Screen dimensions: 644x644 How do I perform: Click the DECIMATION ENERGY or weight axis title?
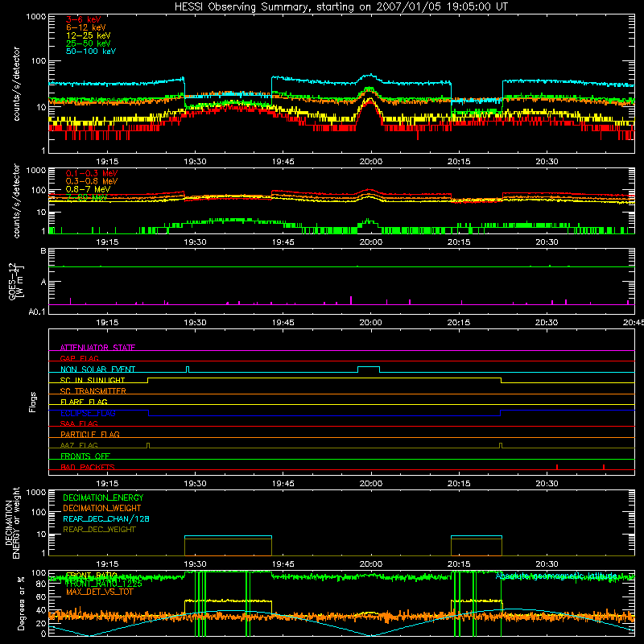pos(12,522)
